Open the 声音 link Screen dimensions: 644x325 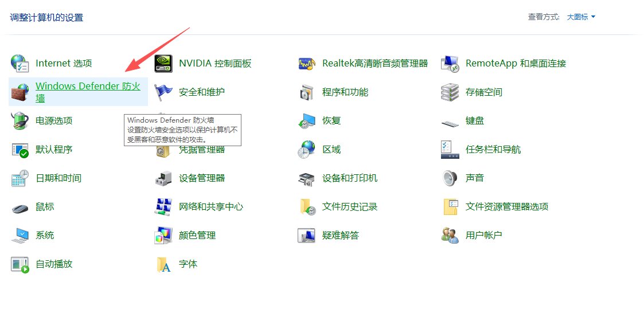474,178
